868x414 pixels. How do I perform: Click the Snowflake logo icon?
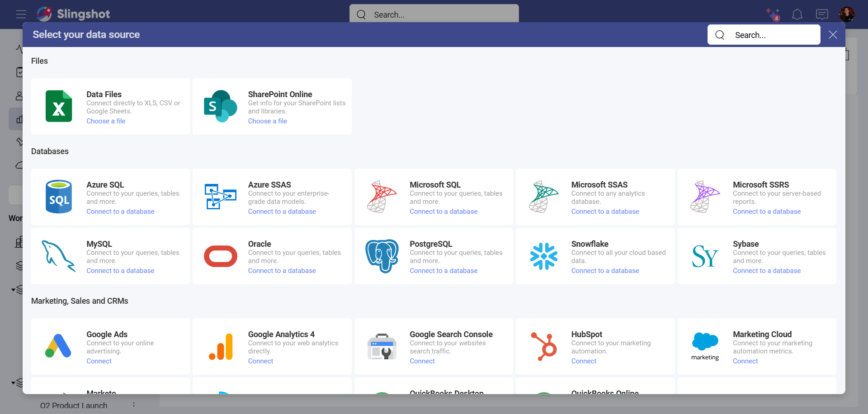[543, 256]
